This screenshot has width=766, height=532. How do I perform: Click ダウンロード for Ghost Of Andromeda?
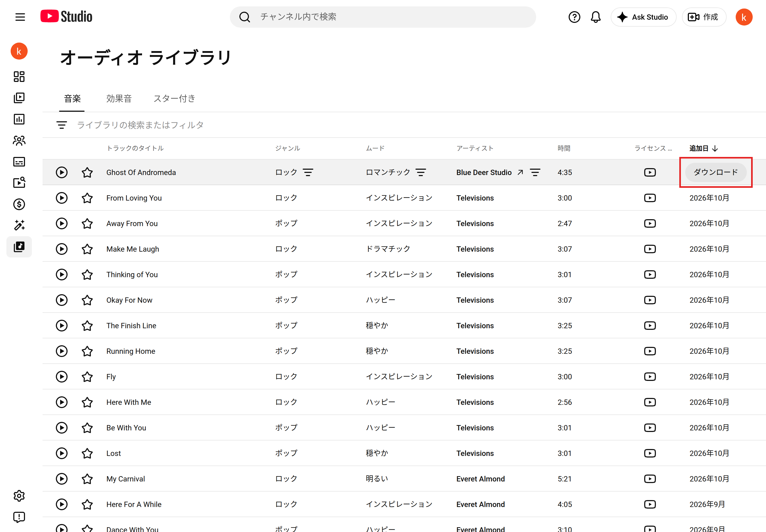click(x=715, y=172)
